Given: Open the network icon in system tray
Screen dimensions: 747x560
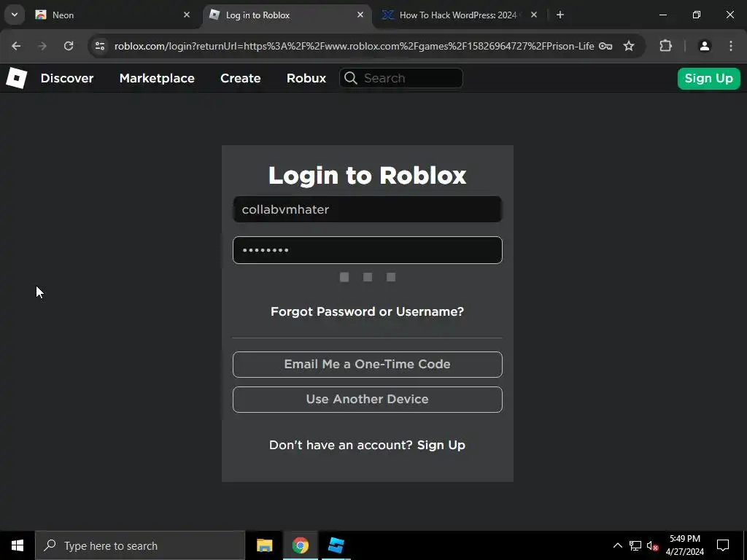Looking at the screenshot, I should coord(635,545).
